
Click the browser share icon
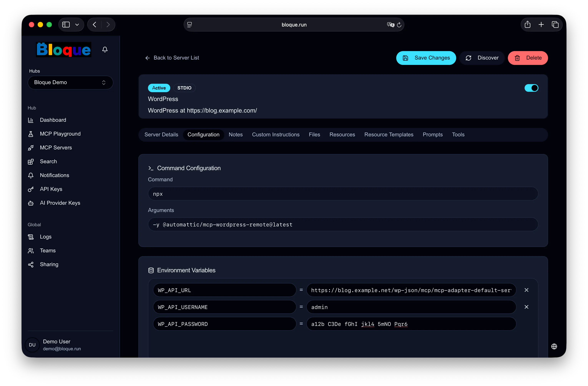click(527, 24)
